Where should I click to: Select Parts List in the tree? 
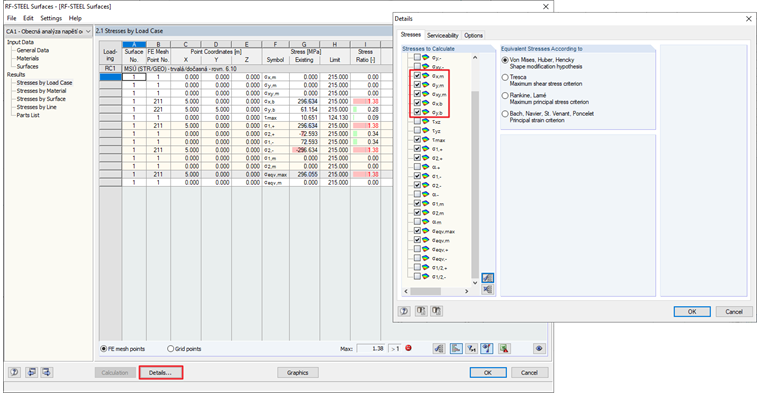pos(28,115)
